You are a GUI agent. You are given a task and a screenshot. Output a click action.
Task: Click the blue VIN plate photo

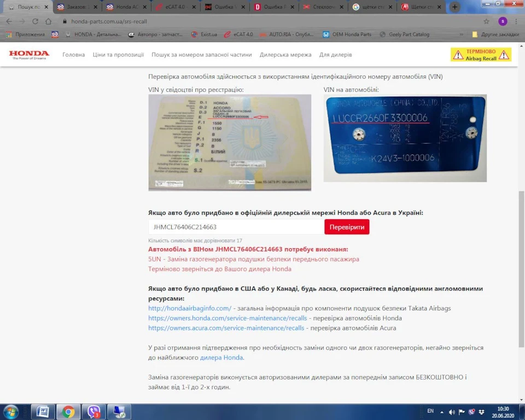click(405, 138)
